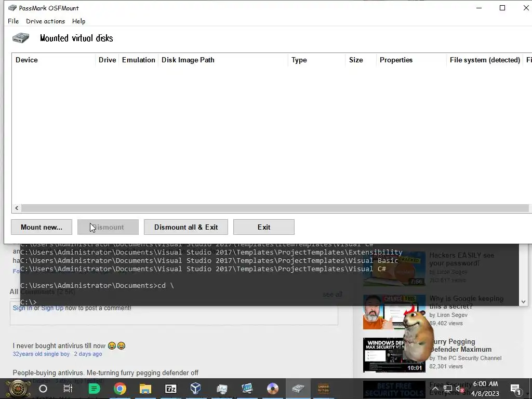The width and height of the screenshot is (532, 399).
Task: Open 7-Zip from the taskbar
Action: coord(170,389)
